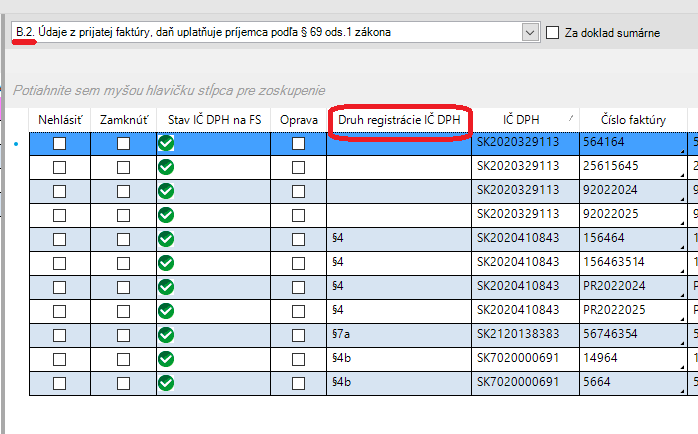This screenshot has height=434, width=698.
Task: Select IČ DPH cell SK2120138383
Action: pyautogui.click(x=525, y=336)
